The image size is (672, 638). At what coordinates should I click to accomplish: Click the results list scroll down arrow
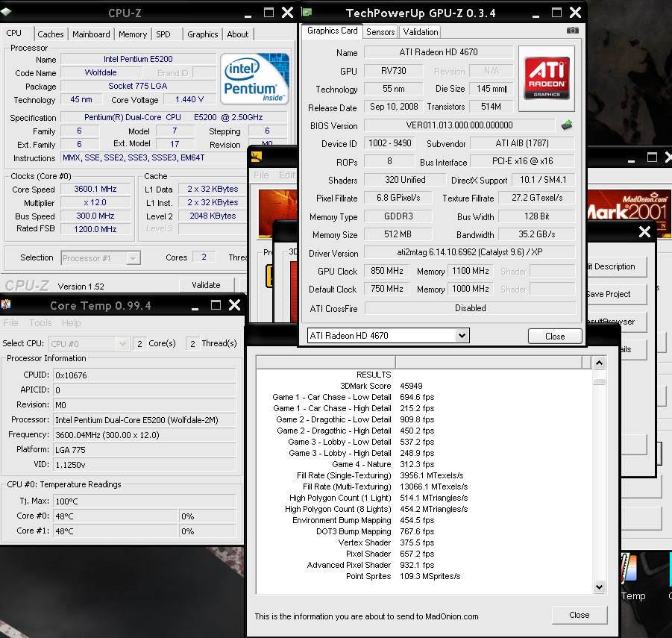599,587
